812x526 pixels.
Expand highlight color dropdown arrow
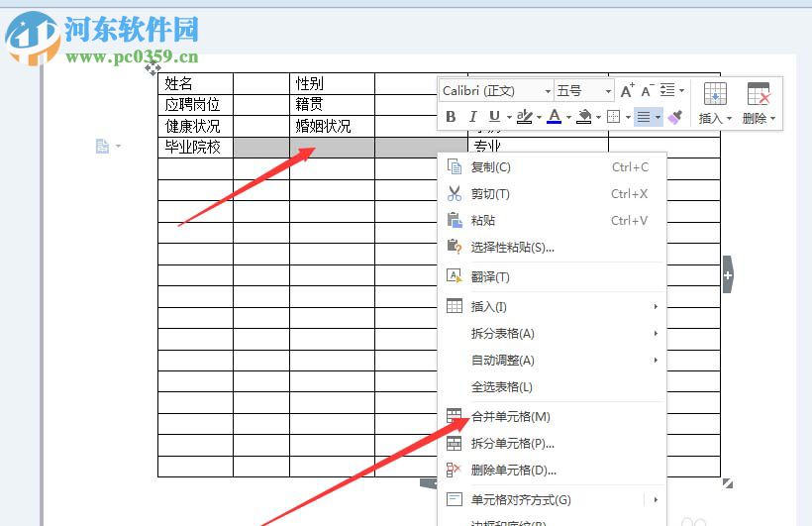point(539,117)
